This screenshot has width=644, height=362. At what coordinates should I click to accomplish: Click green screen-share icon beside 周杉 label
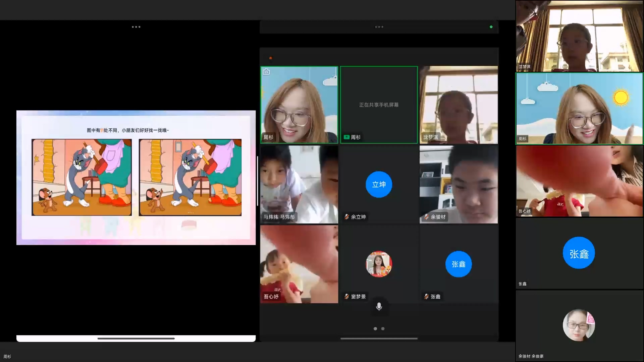(x=346, y=137)
